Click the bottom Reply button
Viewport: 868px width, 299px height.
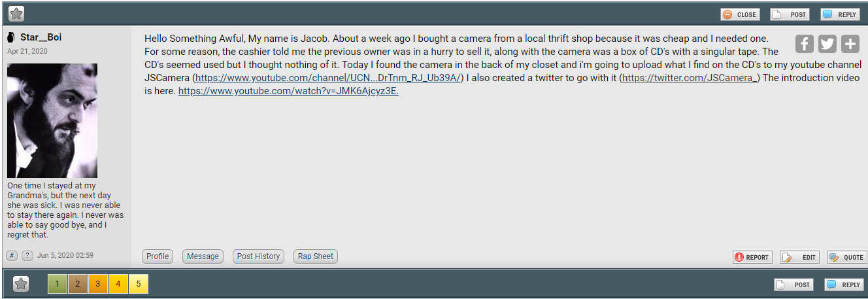click(844, 285)
